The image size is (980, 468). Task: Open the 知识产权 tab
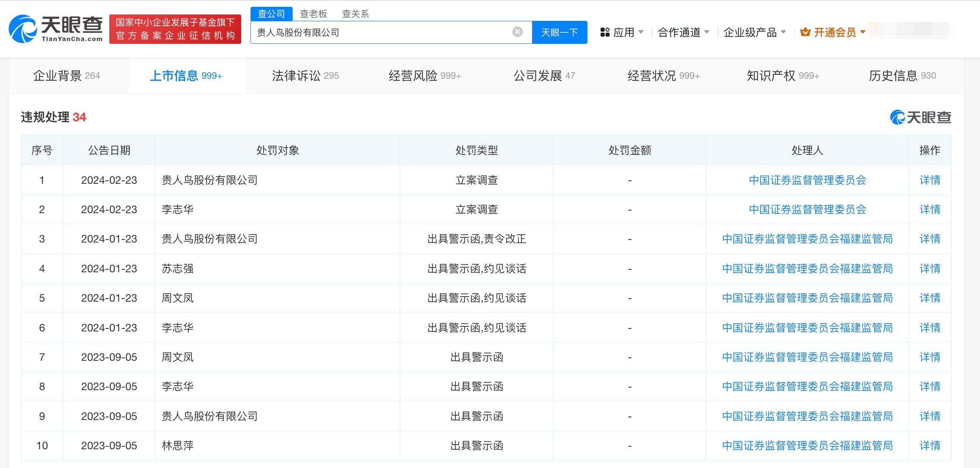coord(783,76)
